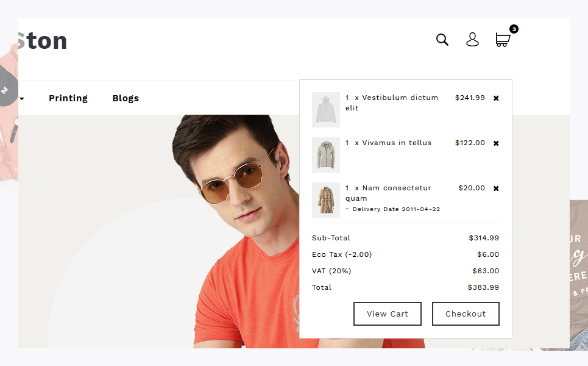This screenshot has width=588, height=366.
Task: Click the $241.99 price
Action: [470, 98]
